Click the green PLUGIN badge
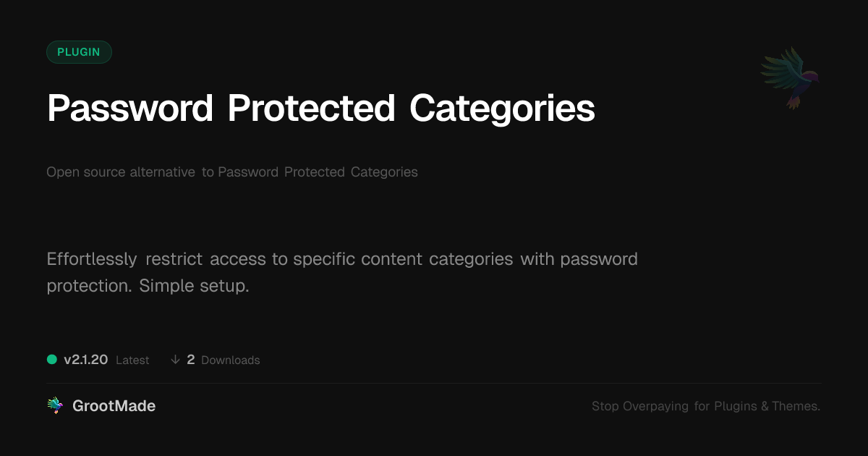The height and width of the screenshot is (456, 868). [x=79, y=52]
